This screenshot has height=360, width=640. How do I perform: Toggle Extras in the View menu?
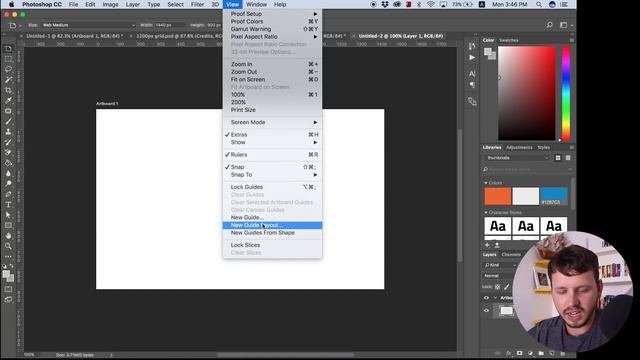click(272, 135)
